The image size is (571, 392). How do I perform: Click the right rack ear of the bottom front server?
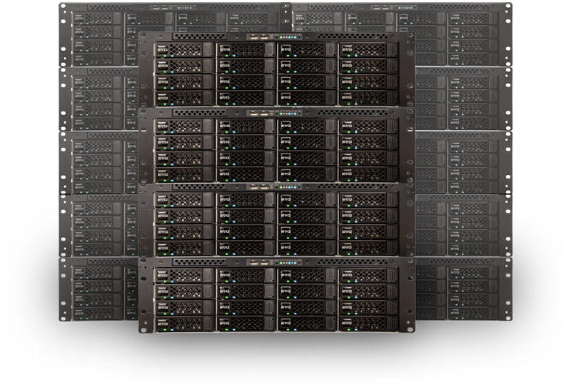(410, 296)
